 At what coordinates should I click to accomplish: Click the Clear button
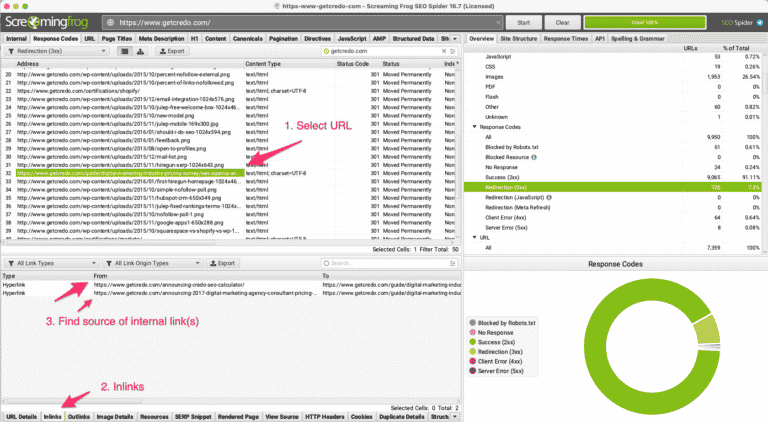coord(562,23)
